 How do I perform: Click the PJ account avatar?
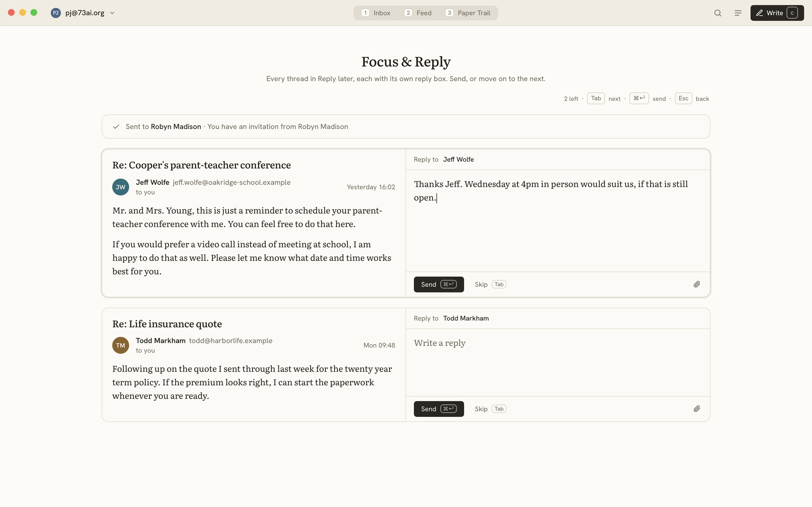tap(56, 13)
